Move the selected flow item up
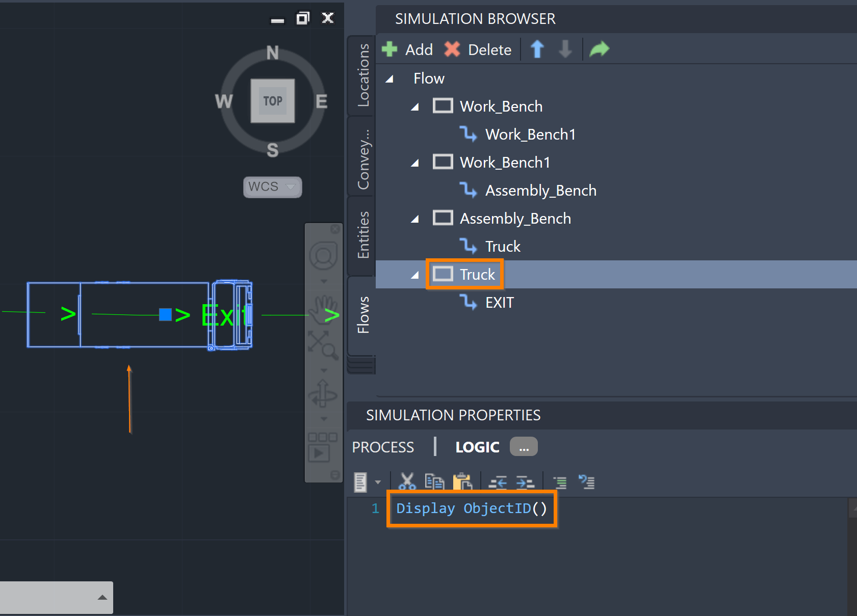 coord(537,49)
